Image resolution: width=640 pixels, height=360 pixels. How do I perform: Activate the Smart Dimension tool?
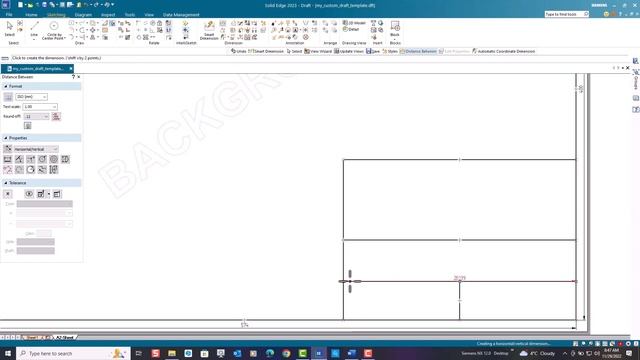(x=209, y=30)
